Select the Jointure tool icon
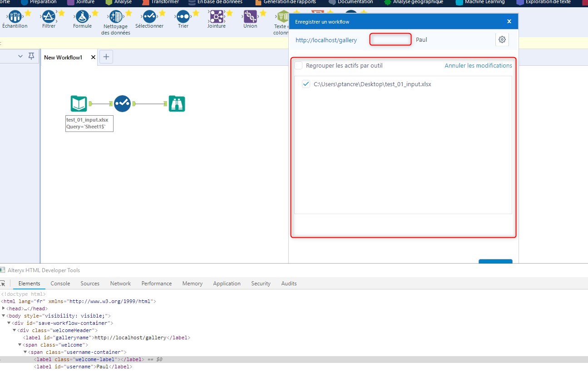 pyautogui.click(x=216, y=17)
